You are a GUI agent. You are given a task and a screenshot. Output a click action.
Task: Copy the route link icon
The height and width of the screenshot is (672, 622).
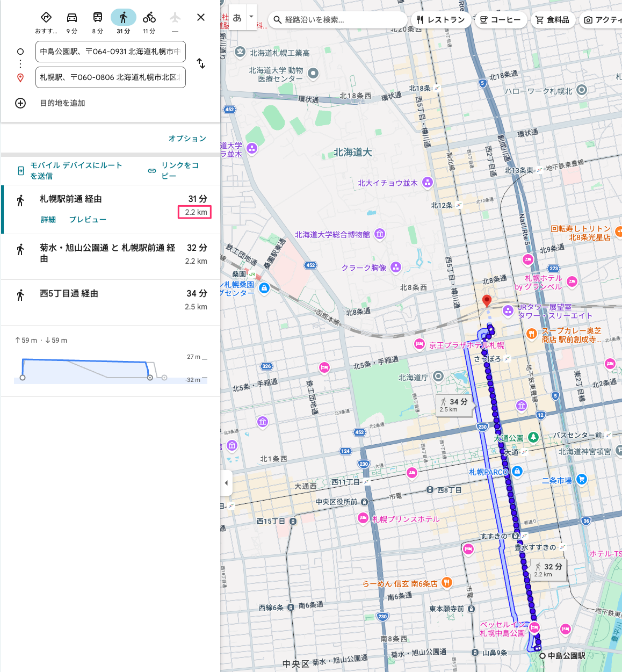click(151, 170)
